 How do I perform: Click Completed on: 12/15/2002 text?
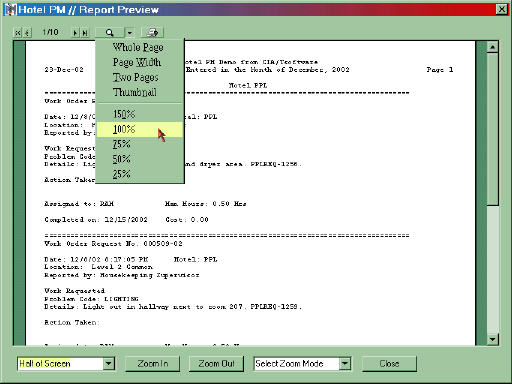point(96,220)
